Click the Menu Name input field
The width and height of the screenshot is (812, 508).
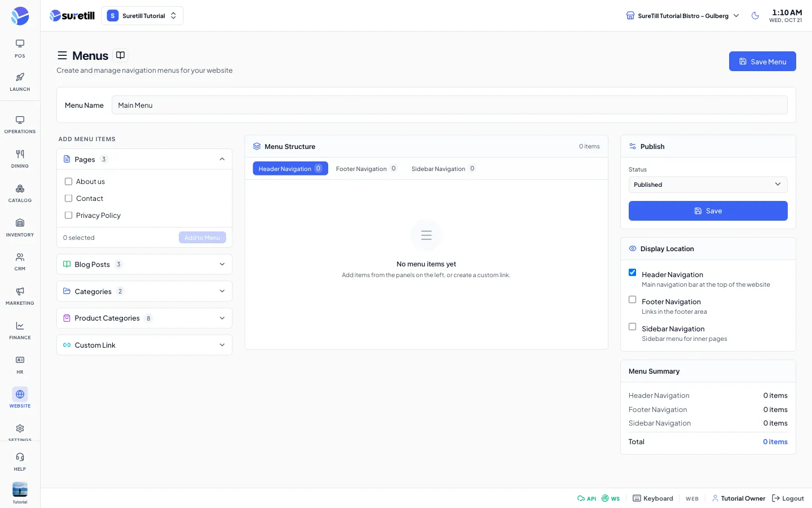pyautogui.click(x=449, y=105)
